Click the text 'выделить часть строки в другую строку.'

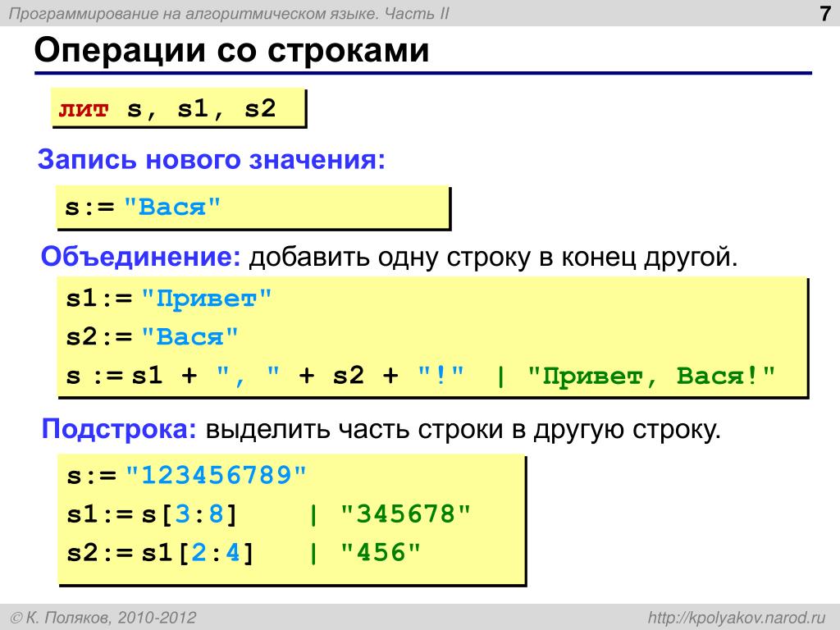tap(463, 429)
